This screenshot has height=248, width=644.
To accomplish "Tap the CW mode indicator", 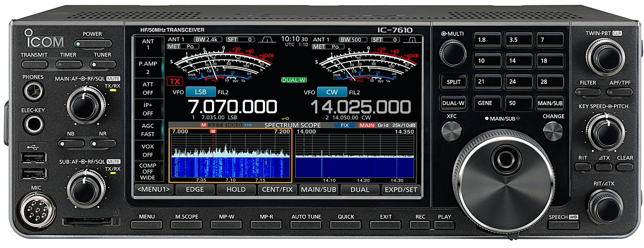I will click(x=332, y=92).
